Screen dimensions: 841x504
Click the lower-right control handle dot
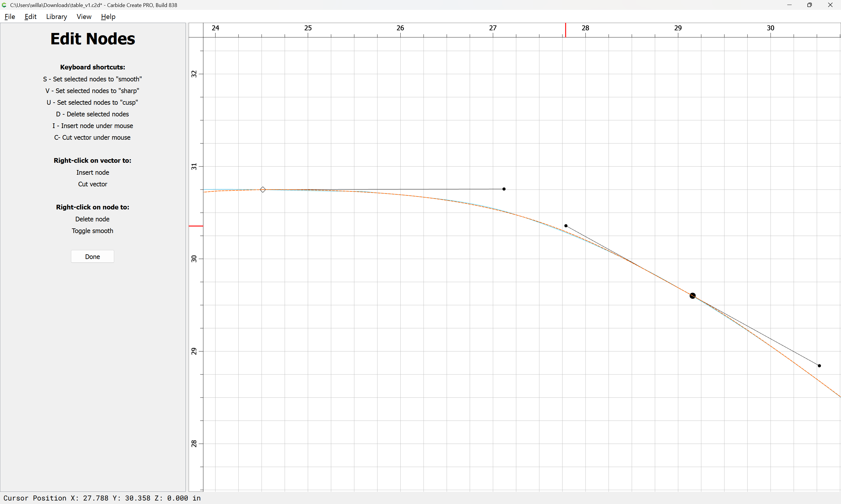coord(819,366)
